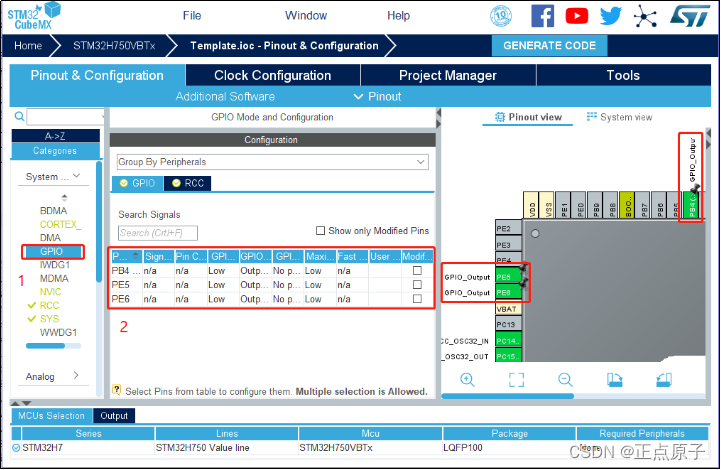Open the Twitter icon link

(x=611, y=16)
